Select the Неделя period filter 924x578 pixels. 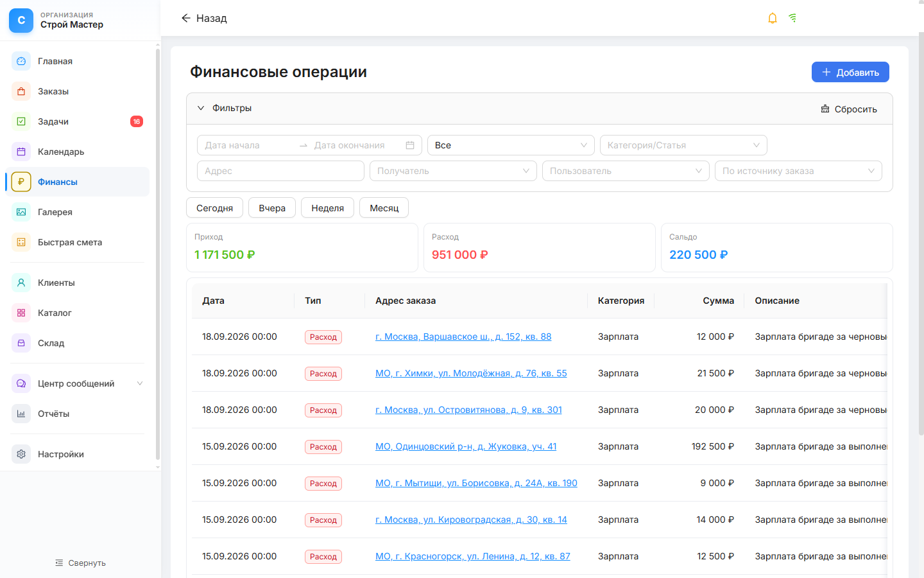coord(327,208)
